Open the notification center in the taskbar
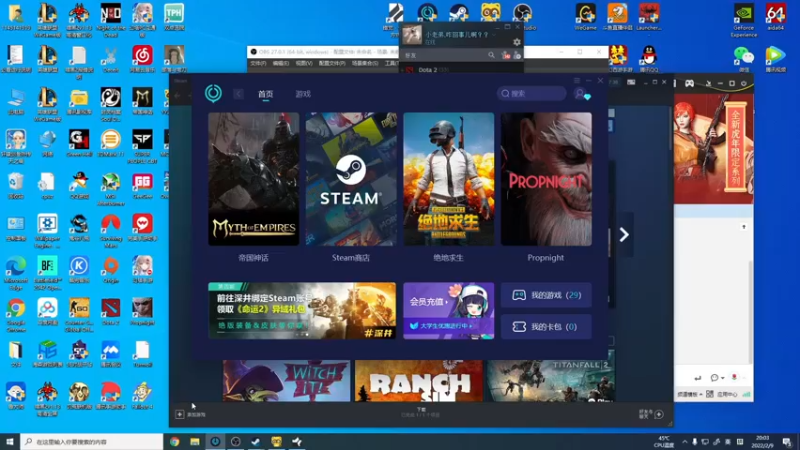The image size is (800, 450). click(x=787, y=441)
